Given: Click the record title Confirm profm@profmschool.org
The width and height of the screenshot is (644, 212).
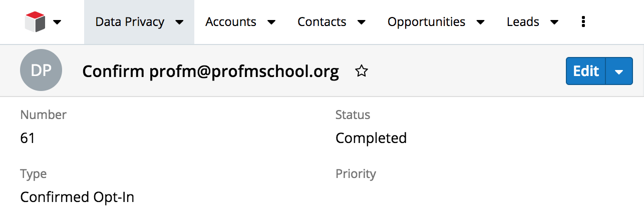Looking at the screenshot, I should (210, 71).
